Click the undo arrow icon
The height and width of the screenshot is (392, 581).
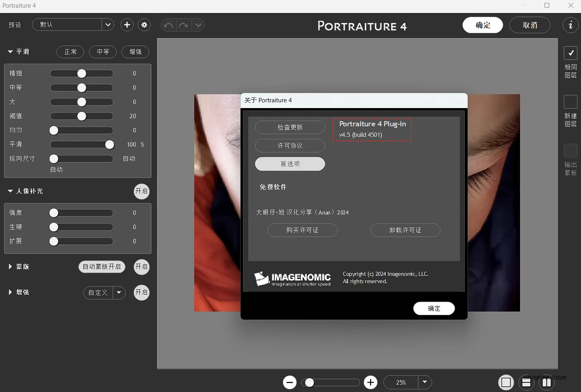point(168,25)
